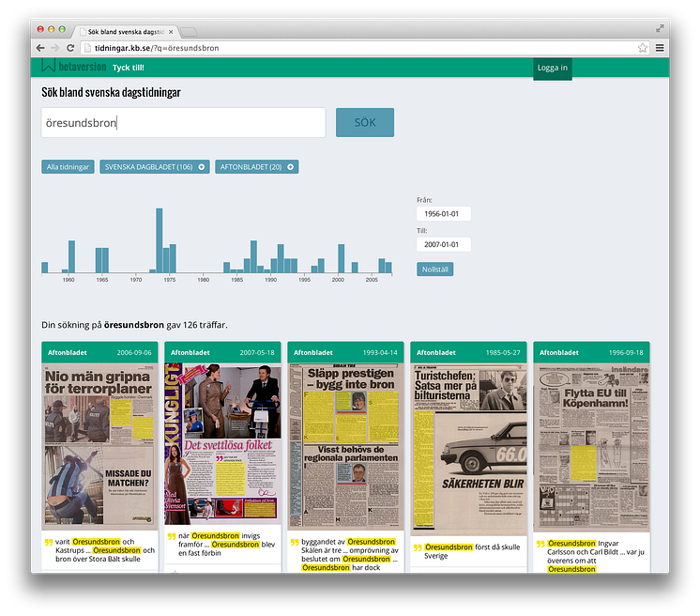The height and width of the screenshot is (616, 700).
Task: Click the 'Till' date field
Action: coord(443,244)
